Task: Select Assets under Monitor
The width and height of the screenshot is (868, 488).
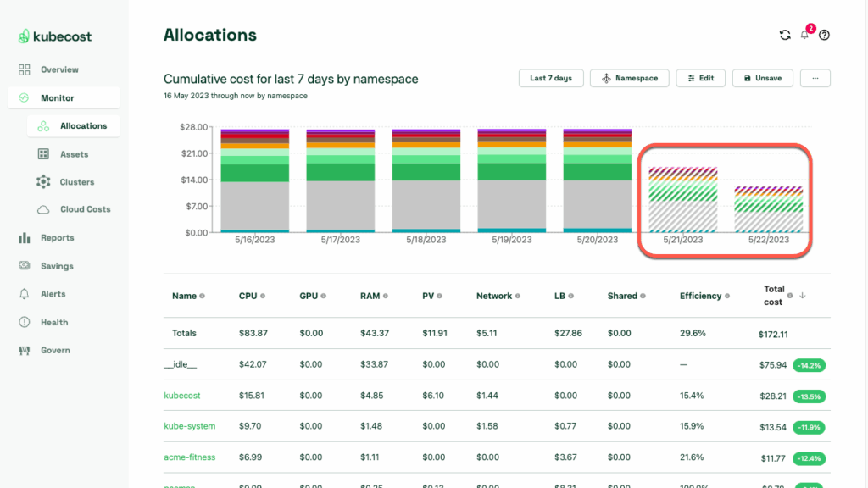Action: click(74, 154)
